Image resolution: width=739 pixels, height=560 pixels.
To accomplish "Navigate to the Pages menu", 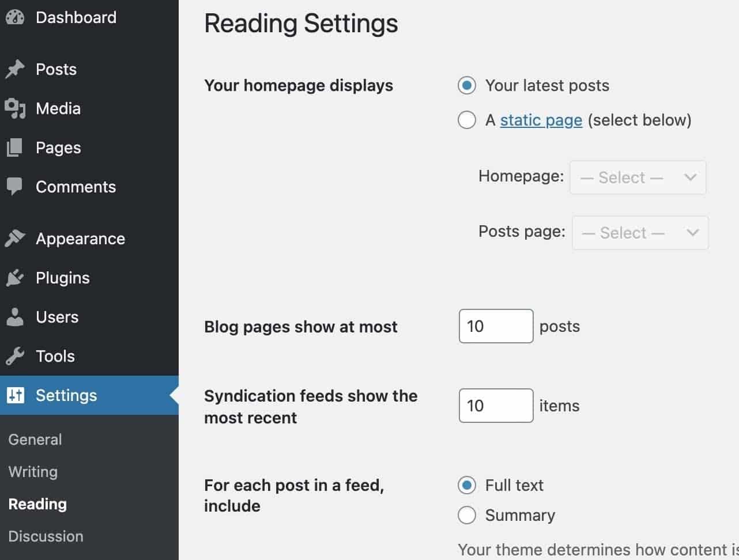I will [89, 147].
